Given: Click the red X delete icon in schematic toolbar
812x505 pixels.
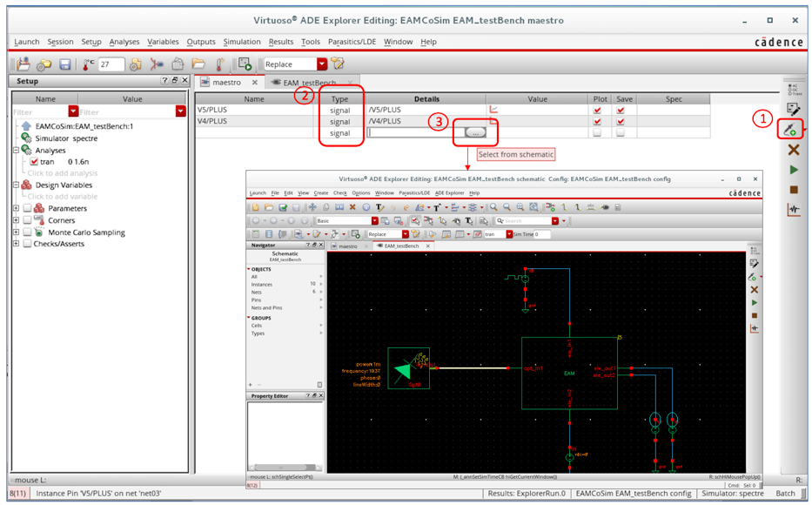Looking at the screenshot, I should (352, 207).
